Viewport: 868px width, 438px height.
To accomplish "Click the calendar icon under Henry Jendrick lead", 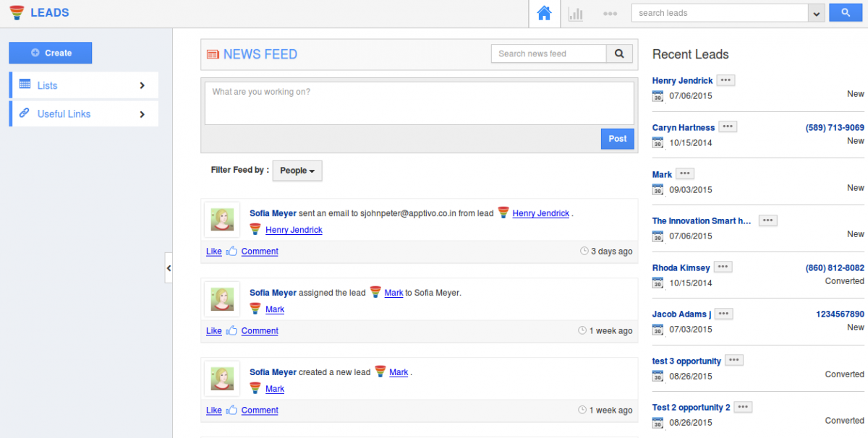I will (658, 95).
